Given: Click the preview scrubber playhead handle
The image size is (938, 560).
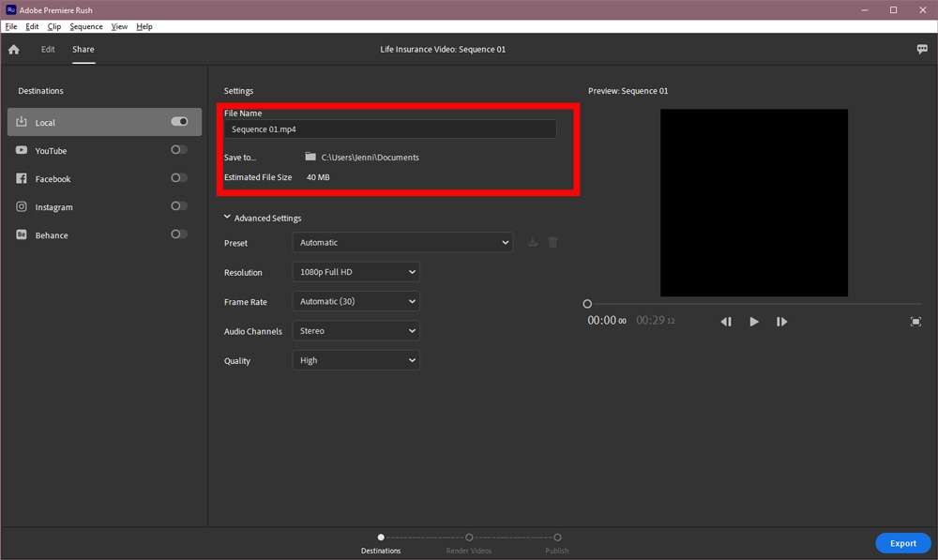Looking at the screenshot, I should tap(587, 304).
